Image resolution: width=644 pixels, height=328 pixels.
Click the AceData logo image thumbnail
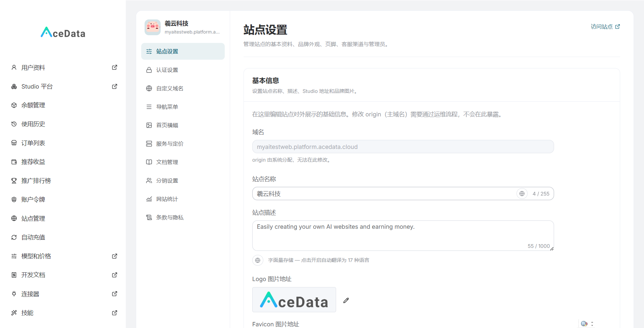294,300
